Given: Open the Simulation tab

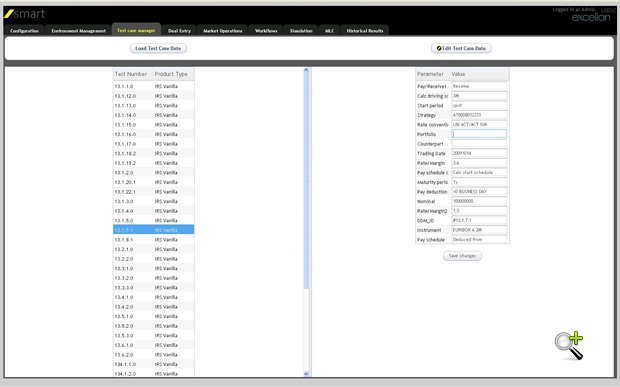Looking at the screenshot, I should pos(301,30).
